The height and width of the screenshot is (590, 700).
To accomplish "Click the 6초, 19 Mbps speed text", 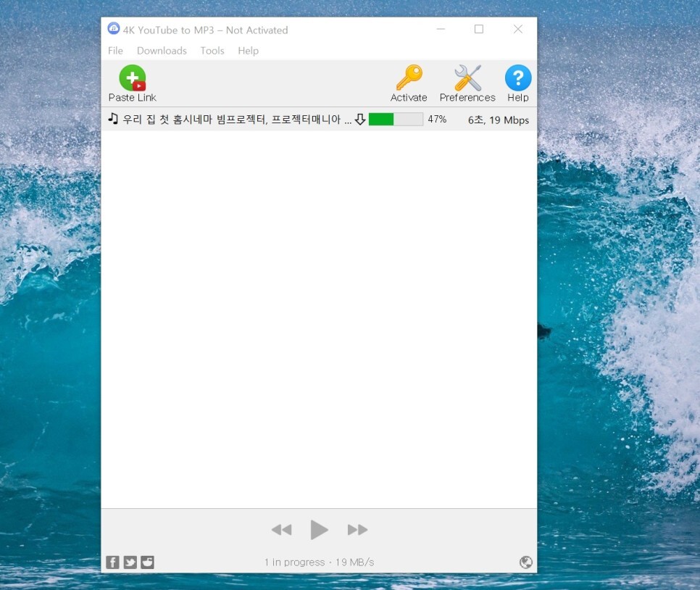I will coord(499,120).
